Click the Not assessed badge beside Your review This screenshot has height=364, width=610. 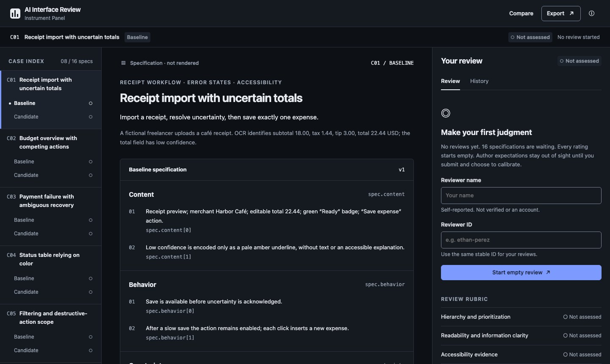(579, 61)
